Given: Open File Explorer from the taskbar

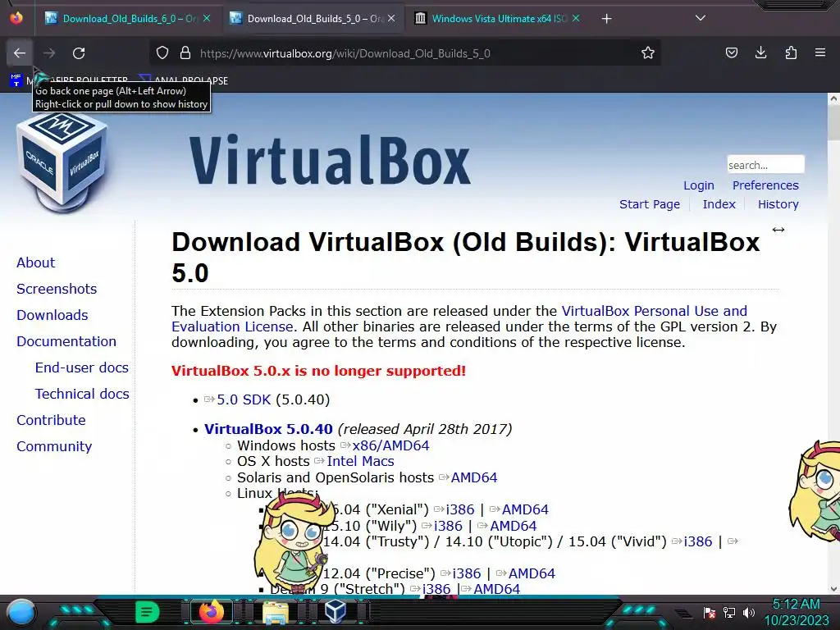Looking at the screenshot, I should coord(275,612).
